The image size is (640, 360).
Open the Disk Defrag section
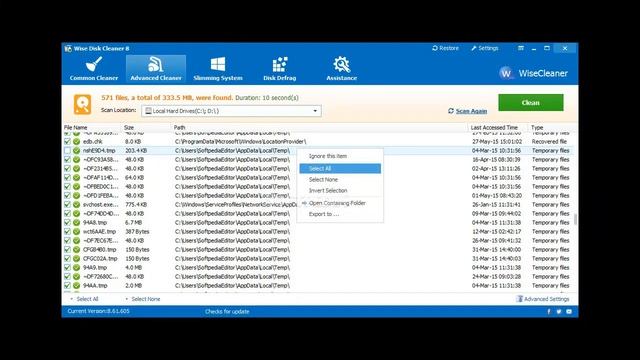point(280,69)
